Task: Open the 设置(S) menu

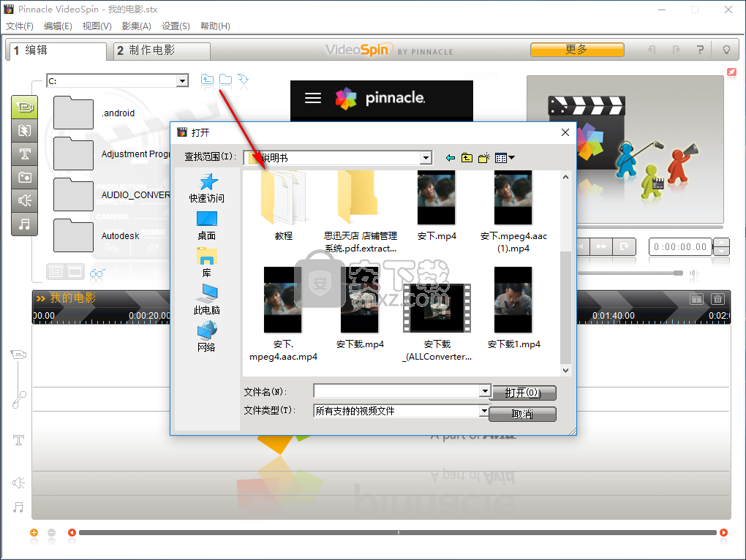Action: (176, 26)
